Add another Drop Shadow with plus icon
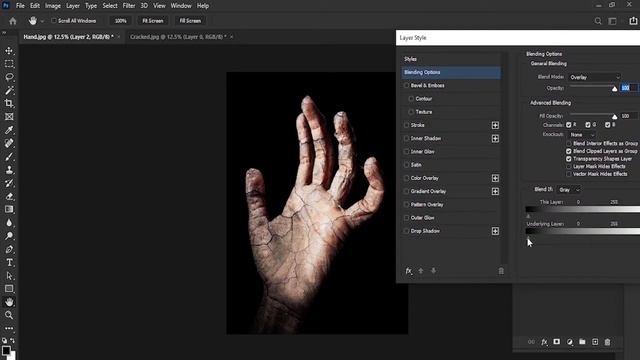This screenshot has width=640, height=360. point(495,231)
